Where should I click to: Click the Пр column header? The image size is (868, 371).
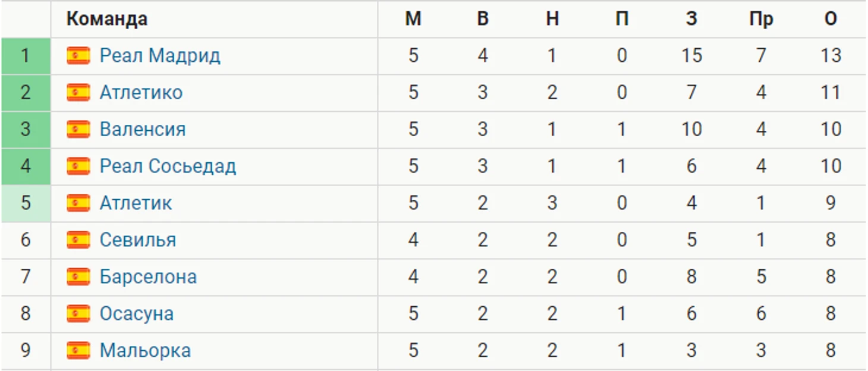(761, 19)
